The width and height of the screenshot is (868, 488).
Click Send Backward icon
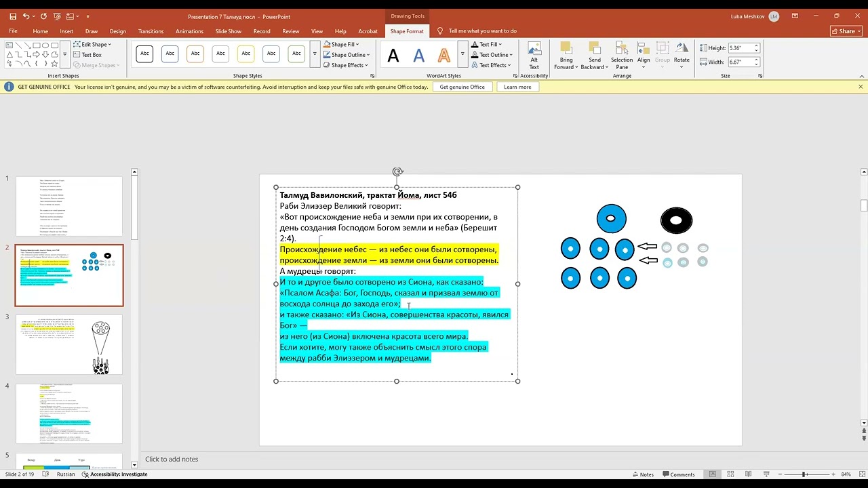[x=595, y=47]
